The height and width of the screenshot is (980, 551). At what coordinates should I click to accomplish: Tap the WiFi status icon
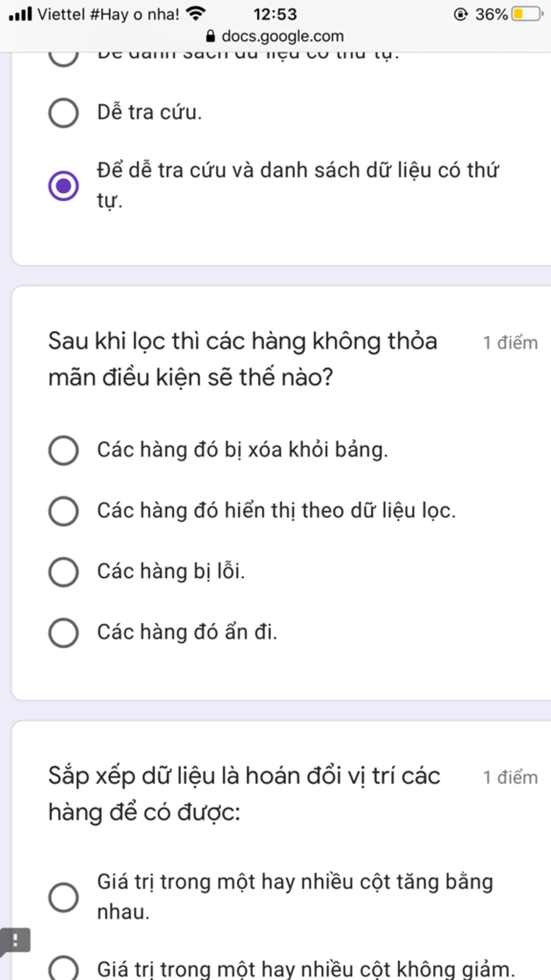pos(196,13)
